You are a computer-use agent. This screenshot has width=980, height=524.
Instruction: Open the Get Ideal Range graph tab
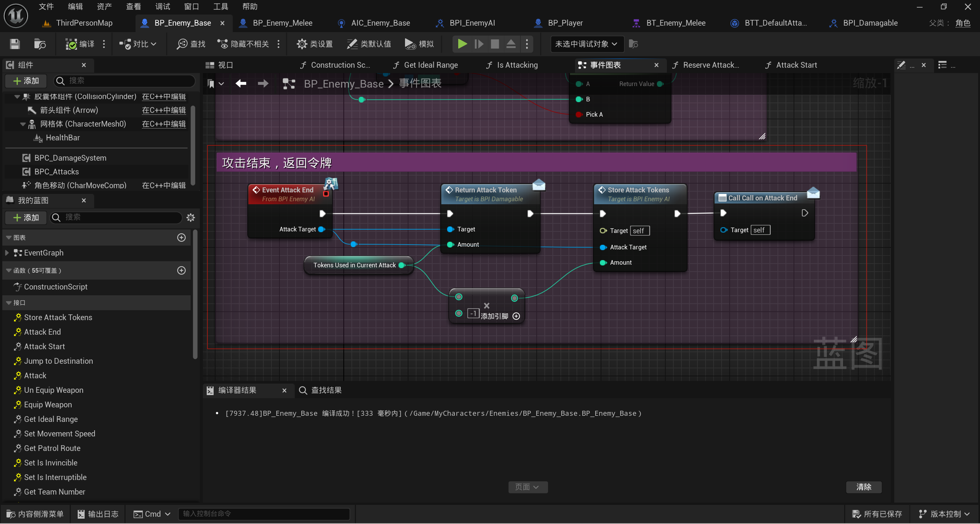pos(431,65)
